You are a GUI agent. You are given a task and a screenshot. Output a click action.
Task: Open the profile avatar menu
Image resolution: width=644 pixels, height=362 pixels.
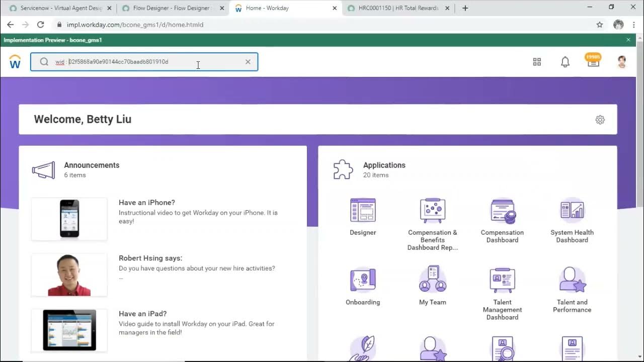pyautogui.click(x=622, y=62)
